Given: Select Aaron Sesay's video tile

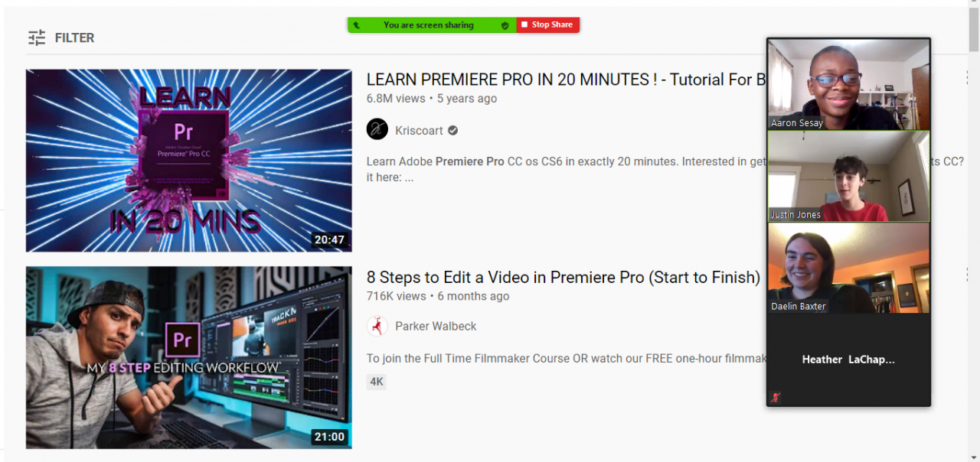Looking at the screenshot, I should (848, 84).
